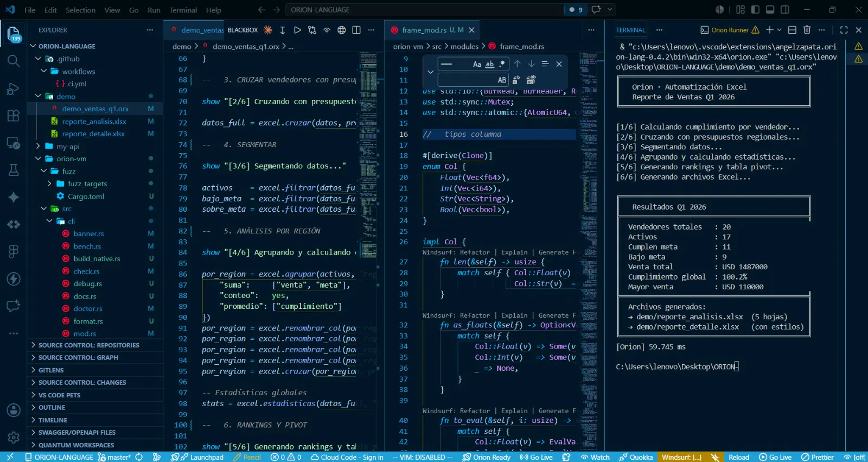Viewport: 868px width, 462px height.
Task: Click Quokka in the status bar
Action: coord(636,457)
